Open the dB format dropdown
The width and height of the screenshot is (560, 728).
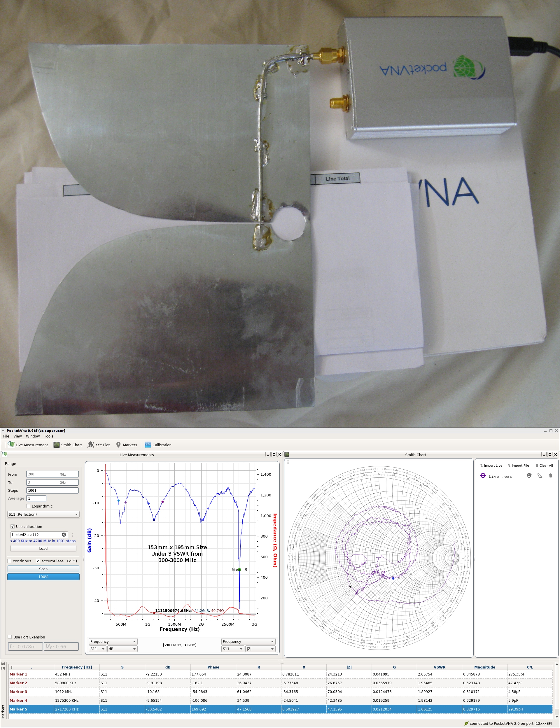coord(122,649)
